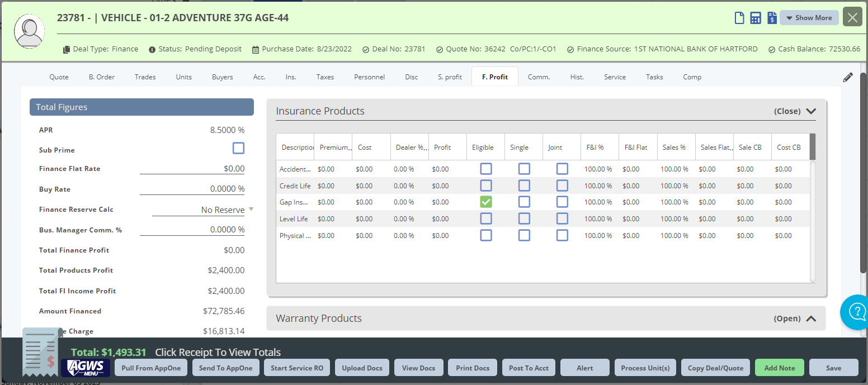Open the calculator icon in header
868x385 pixels.
pos(756,18)
